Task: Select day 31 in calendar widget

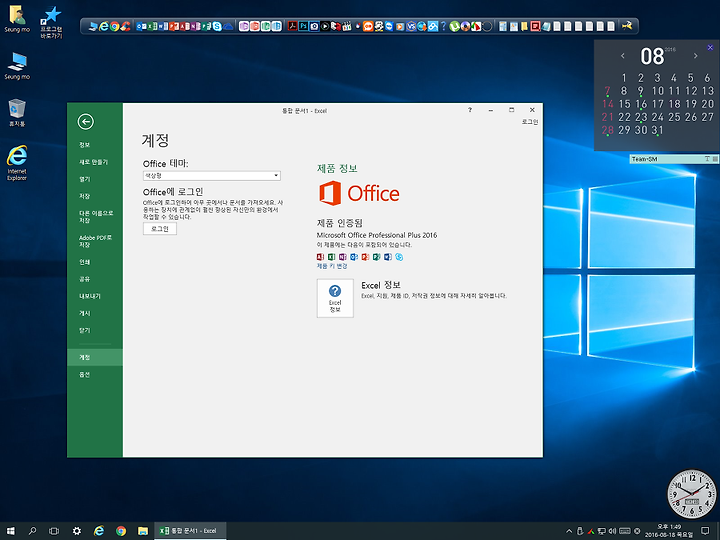Action: click(x=657, y=130)
